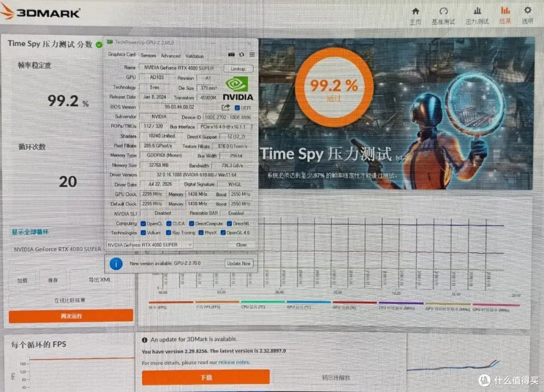Click the compare results online button

click(x=70, y=300)
